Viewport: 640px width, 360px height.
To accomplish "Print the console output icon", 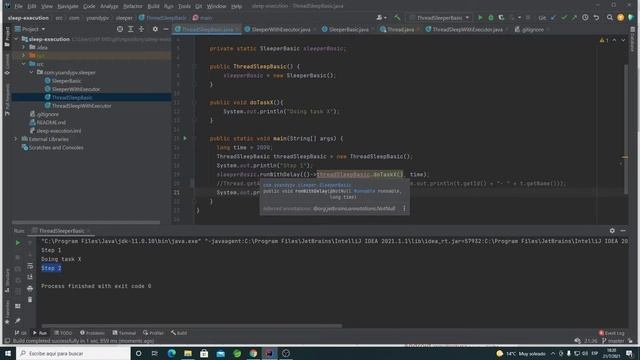I will [30, 288].
